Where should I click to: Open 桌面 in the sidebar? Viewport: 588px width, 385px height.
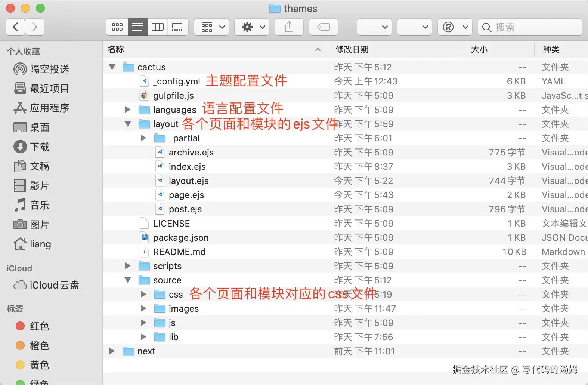pyautogui.click(x=32, y=127)
